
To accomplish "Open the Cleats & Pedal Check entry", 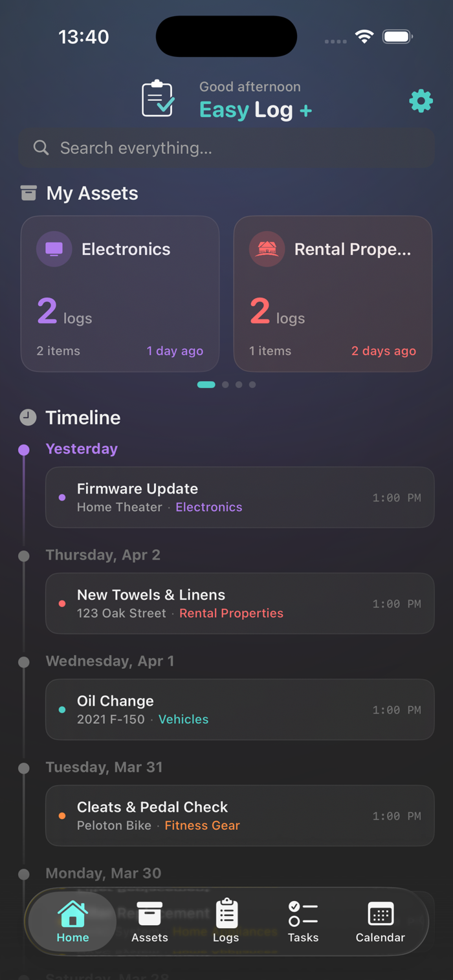I will click(239, 816).
